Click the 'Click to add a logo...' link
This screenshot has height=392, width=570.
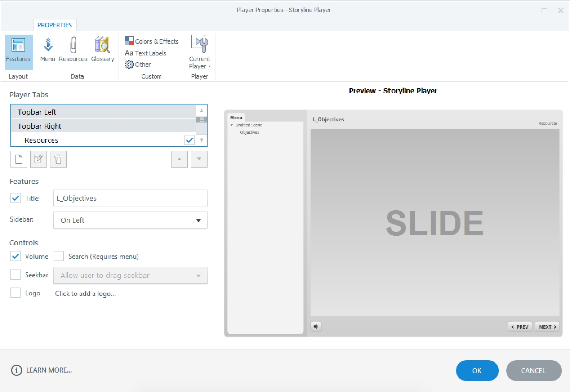pos(85,293)
